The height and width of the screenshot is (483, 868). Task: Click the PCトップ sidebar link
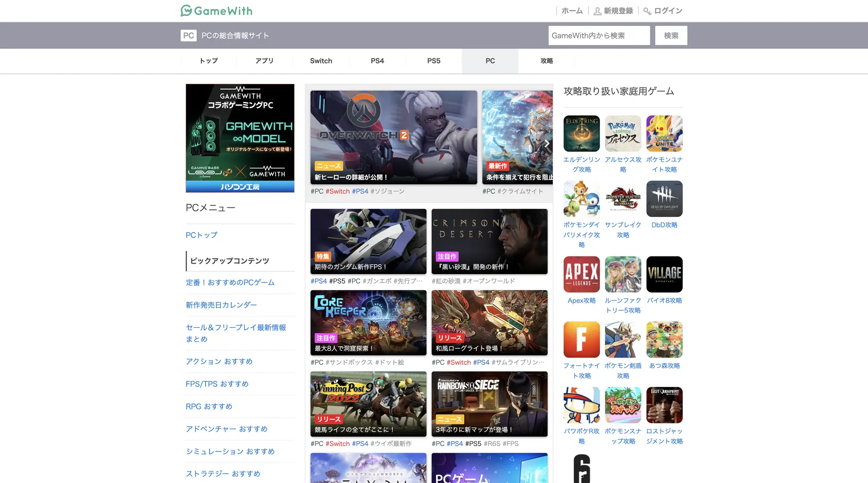click(x=201, y=235)
